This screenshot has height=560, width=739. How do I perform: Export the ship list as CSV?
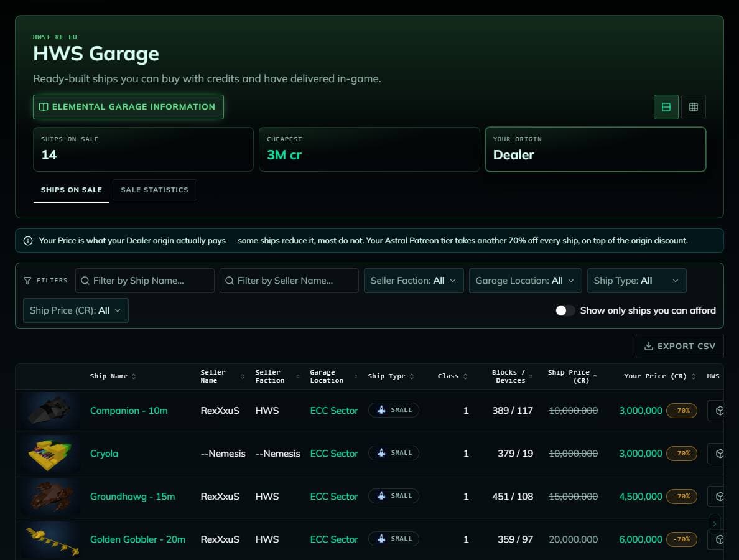click(680, 346)
